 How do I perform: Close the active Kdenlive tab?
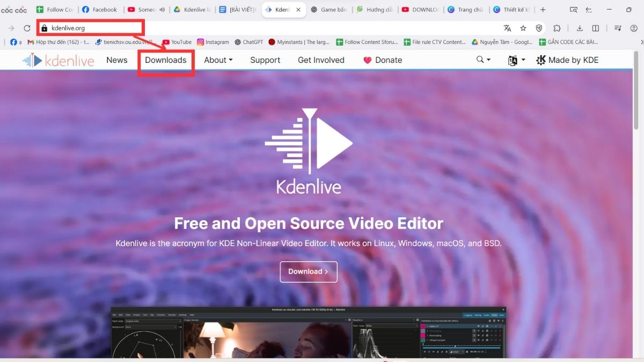tap(298, 10)
